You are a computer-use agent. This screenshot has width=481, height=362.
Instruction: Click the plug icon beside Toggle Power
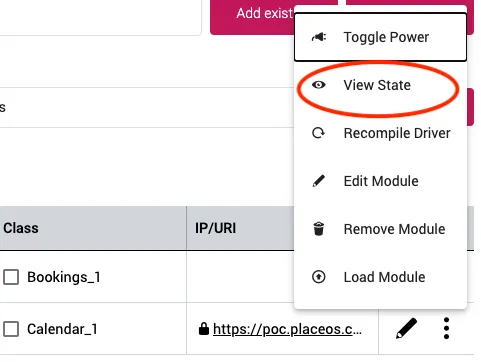(x=319, y=37)
